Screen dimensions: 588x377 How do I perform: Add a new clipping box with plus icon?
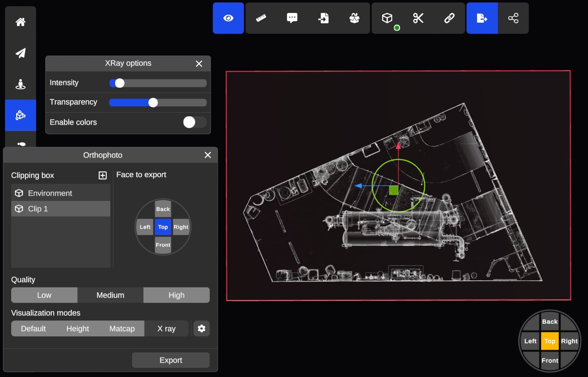(102, 175)
